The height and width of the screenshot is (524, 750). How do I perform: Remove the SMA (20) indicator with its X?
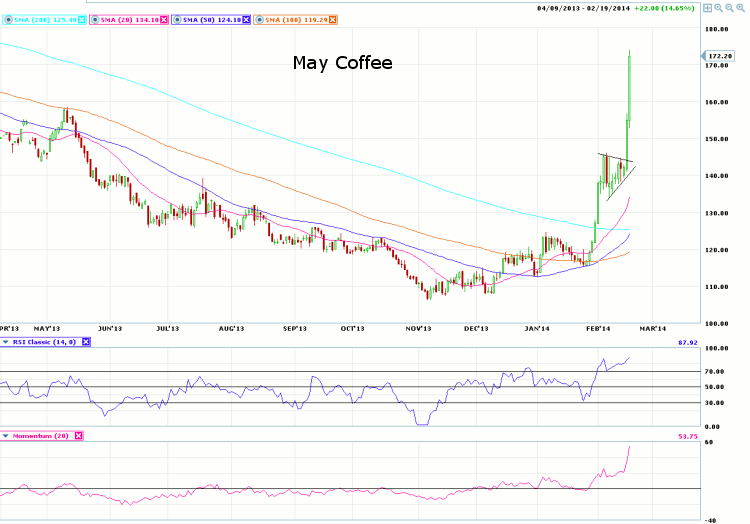coord(164,19)
